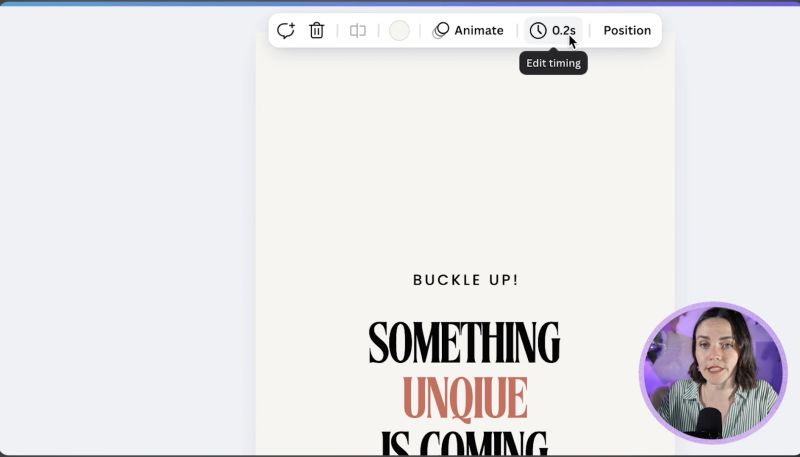
Task: Select the IS COMING text line
Action: [464, 444]
